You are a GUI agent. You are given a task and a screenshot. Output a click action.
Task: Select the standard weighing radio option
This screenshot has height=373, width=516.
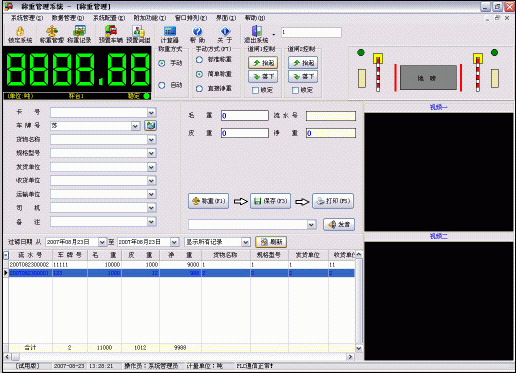pyautogui.click(x=199, y=60)
